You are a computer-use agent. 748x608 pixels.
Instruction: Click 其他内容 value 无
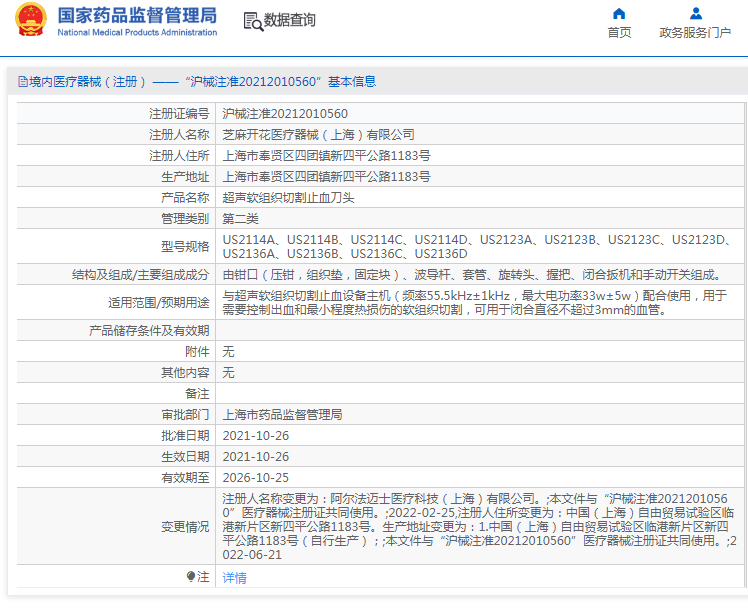coord(228,372)
